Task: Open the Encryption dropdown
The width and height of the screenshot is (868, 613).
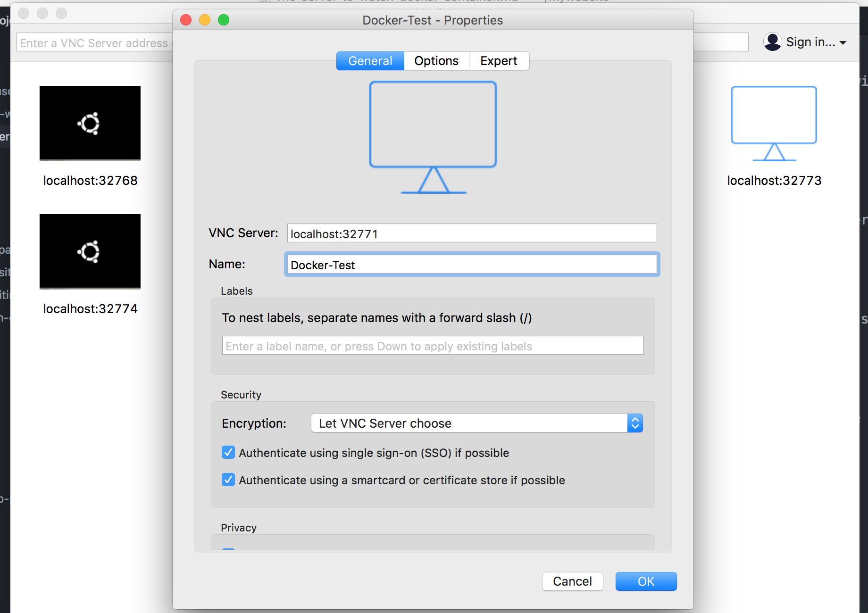Action: [477, 423]
